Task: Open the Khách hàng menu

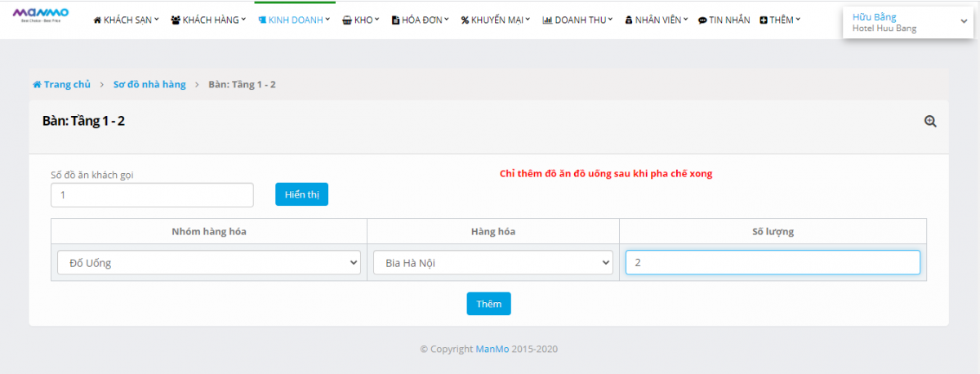Action: 208,20
